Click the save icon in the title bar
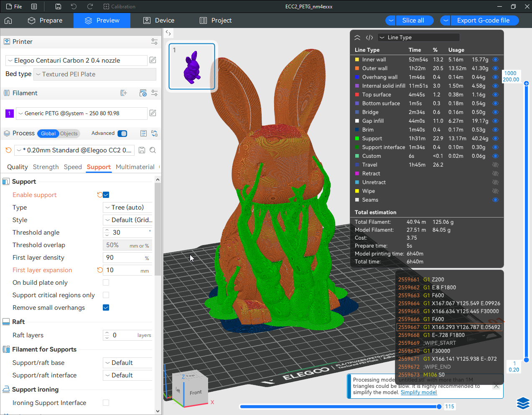Viewport: 532px width, 415px height. 58,7
